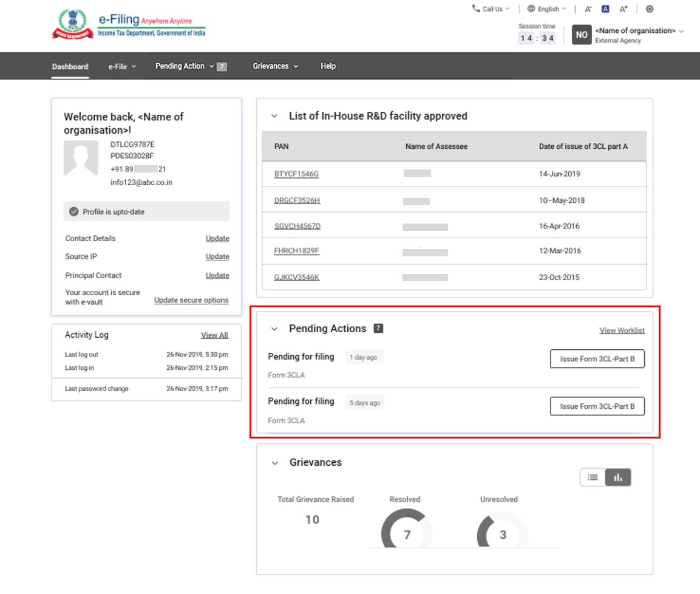Click the NO organisation avatar badge
700x594 pixels.
click(581, 35)
